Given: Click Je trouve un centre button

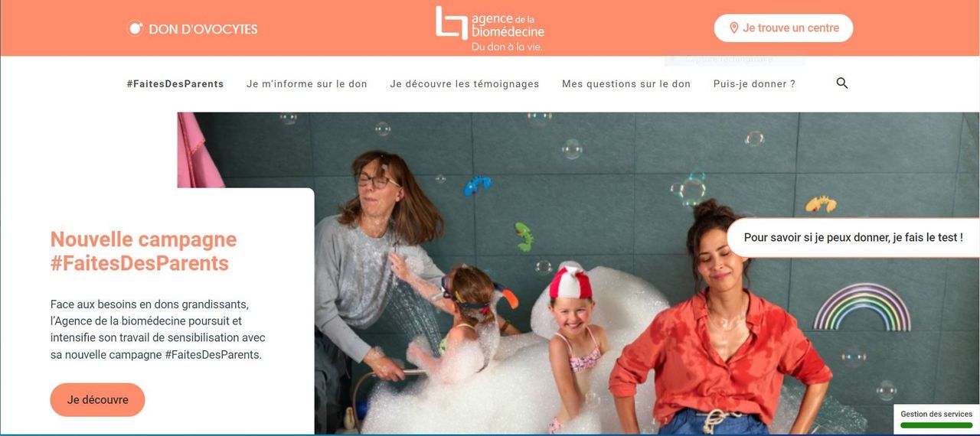Looking at the screenshot, I should coord(783,28).
